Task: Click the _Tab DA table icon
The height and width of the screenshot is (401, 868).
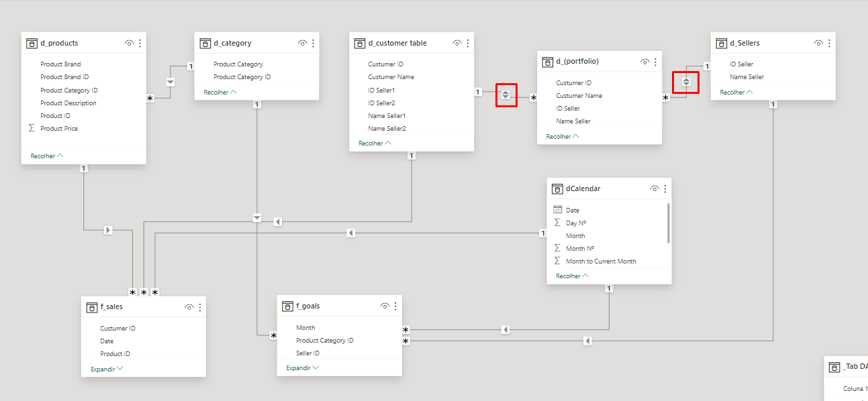Action: [x=834, y=367]
